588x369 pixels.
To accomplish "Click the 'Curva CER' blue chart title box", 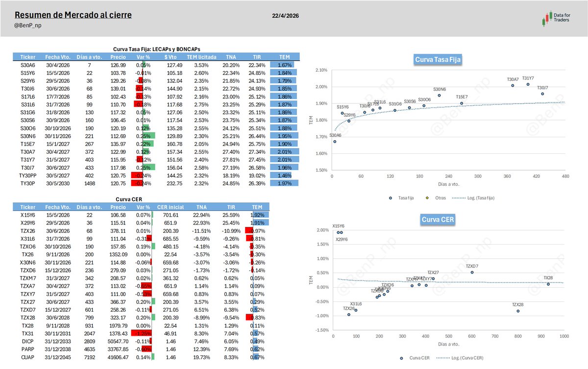I will (439, 220).
